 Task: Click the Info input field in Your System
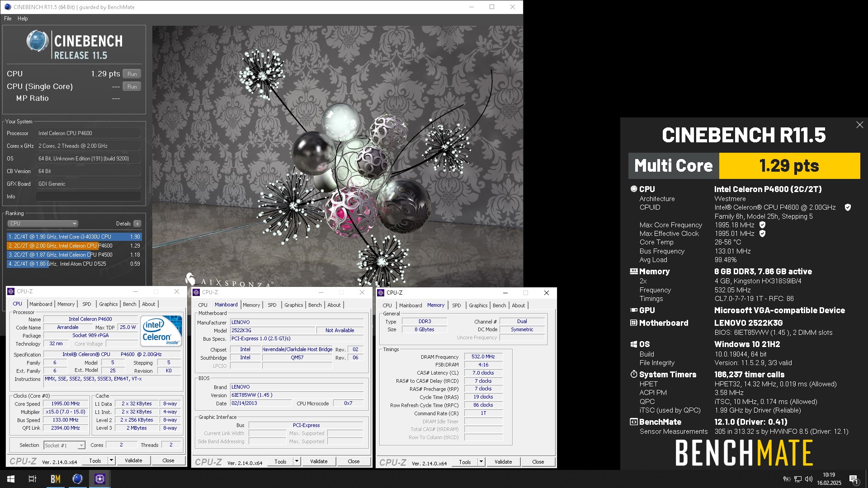88,197
